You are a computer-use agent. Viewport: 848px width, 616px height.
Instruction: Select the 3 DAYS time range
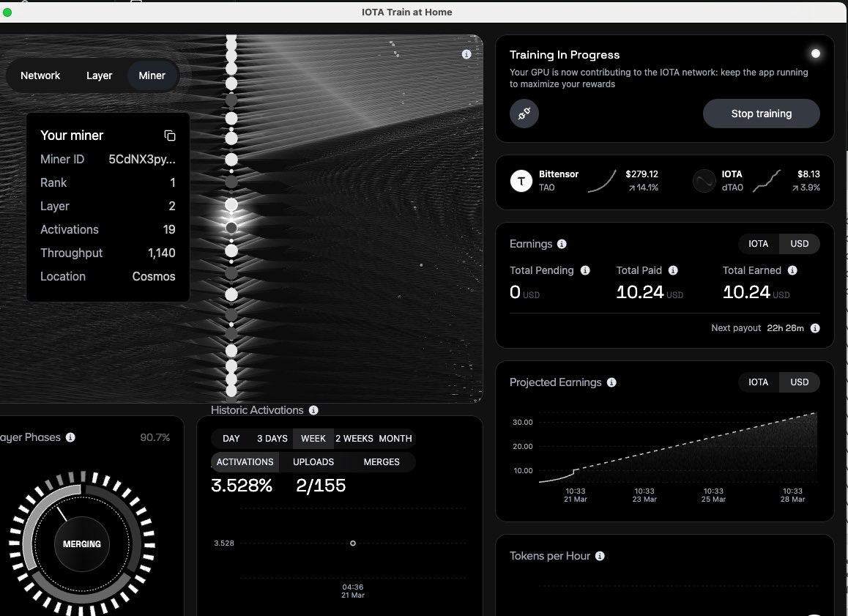pos(272,439)
